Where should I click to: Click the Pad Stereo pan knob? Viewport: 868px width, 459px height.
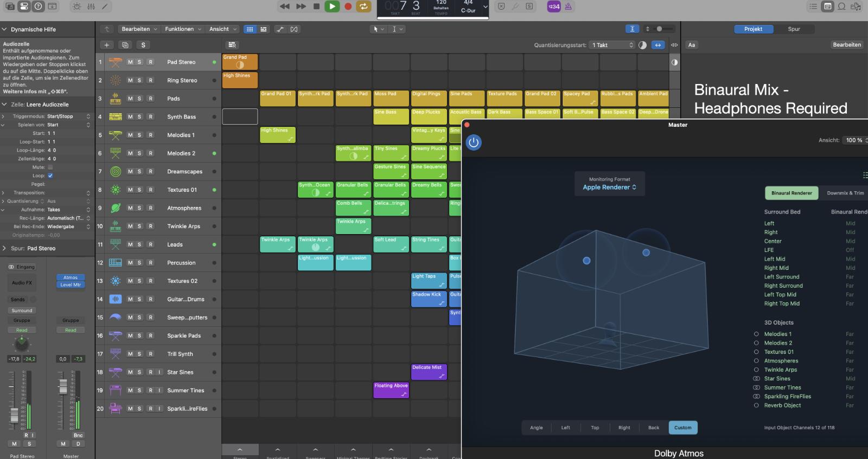coord(22,344)
